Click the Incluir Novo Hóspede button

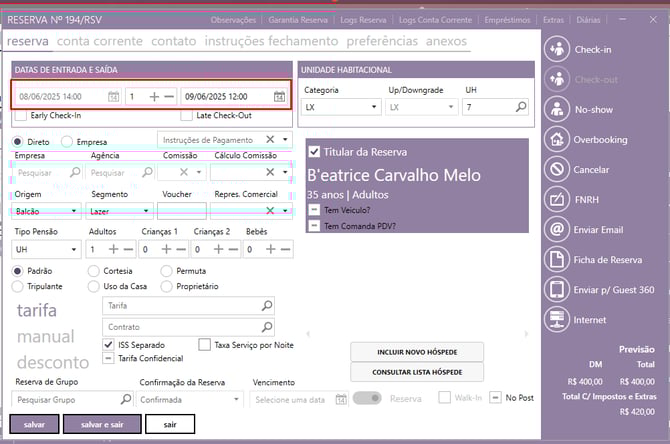[x=417, y=351]
